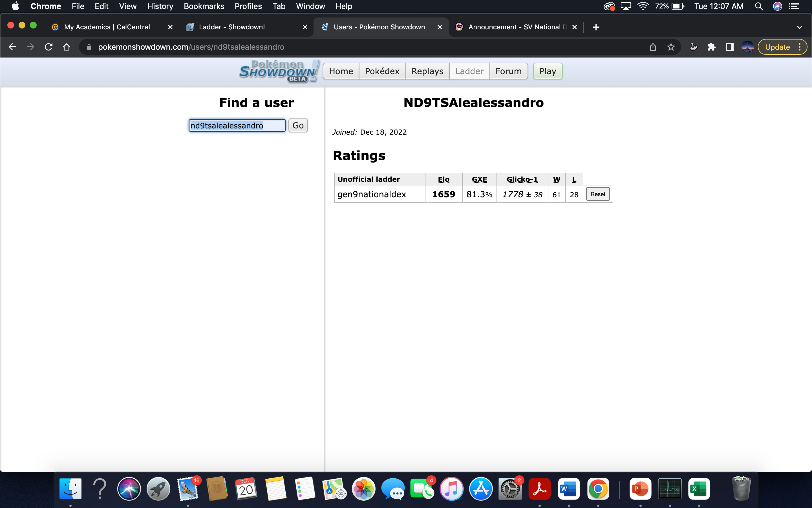Click the Update button in Chrome
Screen dimensions: 812x508
[777, 47]
